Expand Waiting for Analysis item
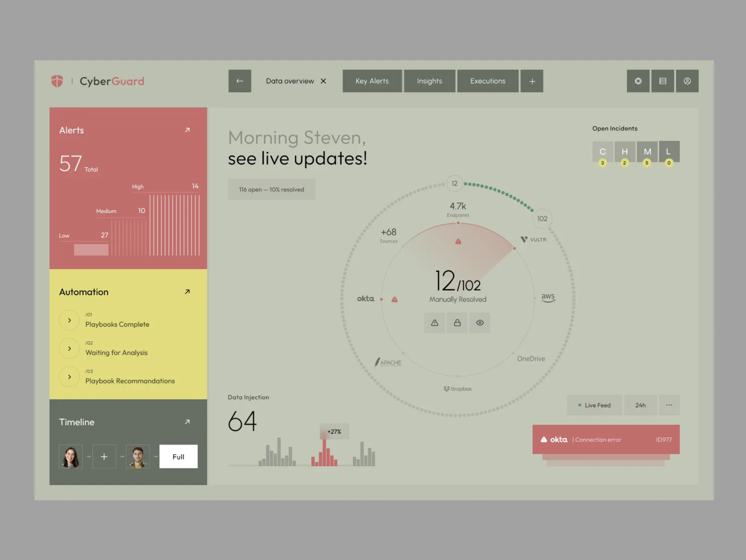Screen dimensions: 746x560 tap(69, 349)
